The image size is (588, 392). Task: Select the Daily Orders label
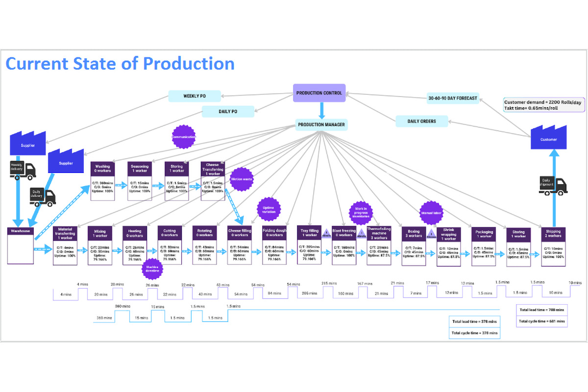coord(421,121)
